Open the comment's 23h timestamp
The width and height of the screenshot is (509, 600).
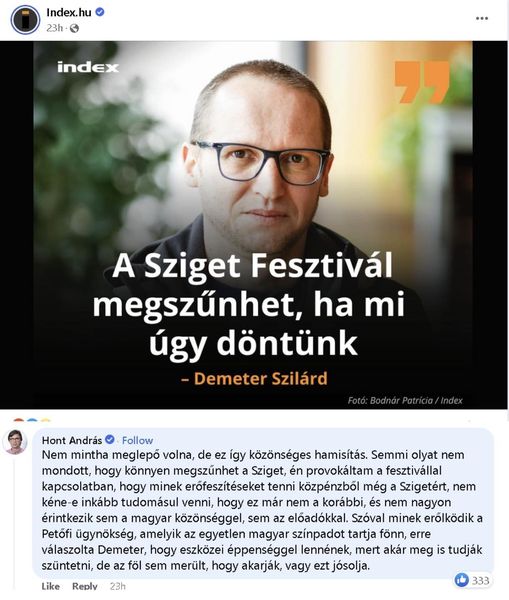coord(117,586)
